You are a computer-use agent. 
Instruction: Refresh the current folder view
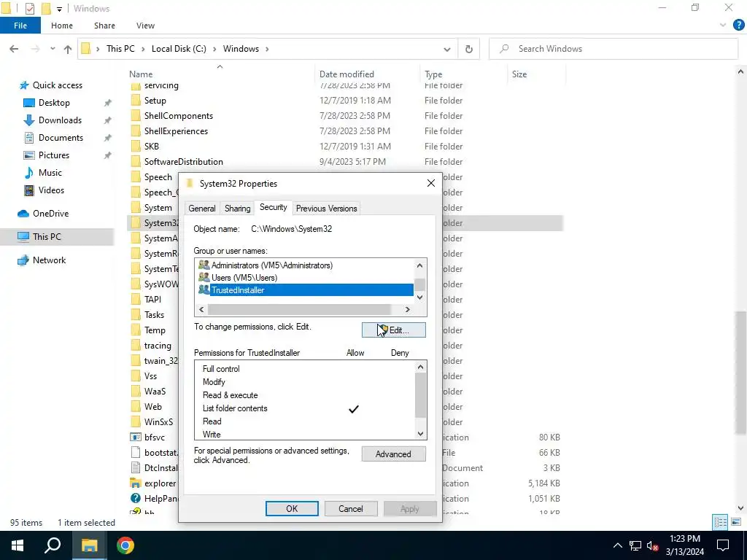click(x=469, y=49)
